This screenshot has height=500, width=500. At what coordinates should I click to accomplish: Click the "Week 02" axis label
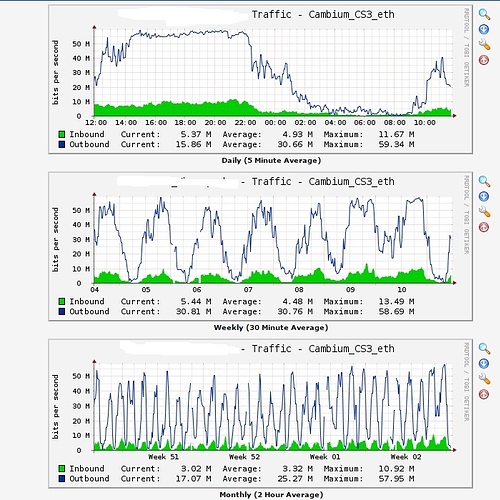406,457
